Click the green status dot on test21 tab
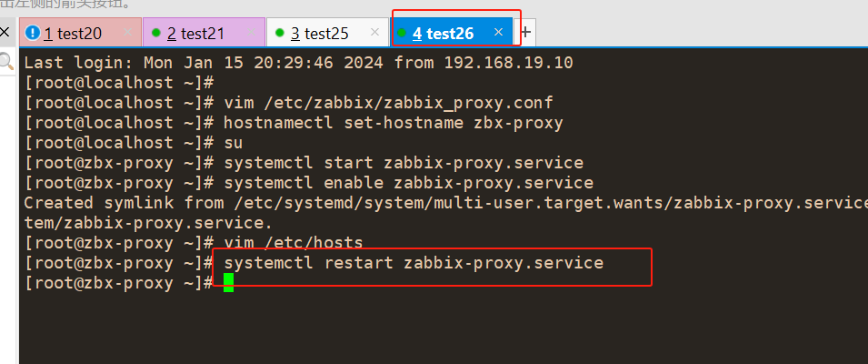 (156, 33)
